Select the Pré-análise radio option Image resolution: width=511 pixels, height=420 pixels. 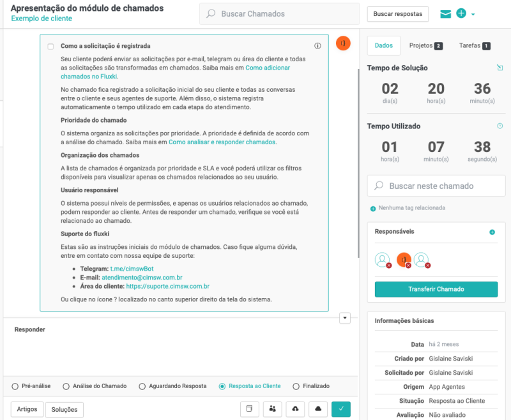[x=15, y=386]
